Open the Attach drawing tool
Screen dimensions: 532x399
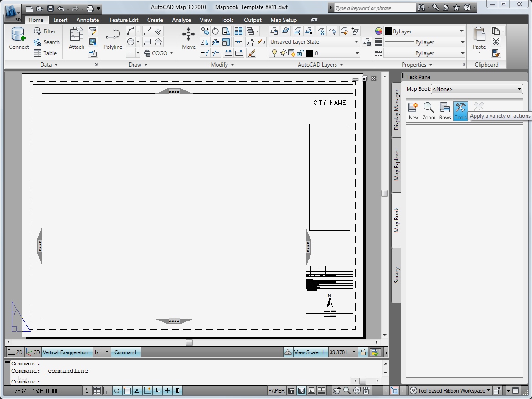76,38
